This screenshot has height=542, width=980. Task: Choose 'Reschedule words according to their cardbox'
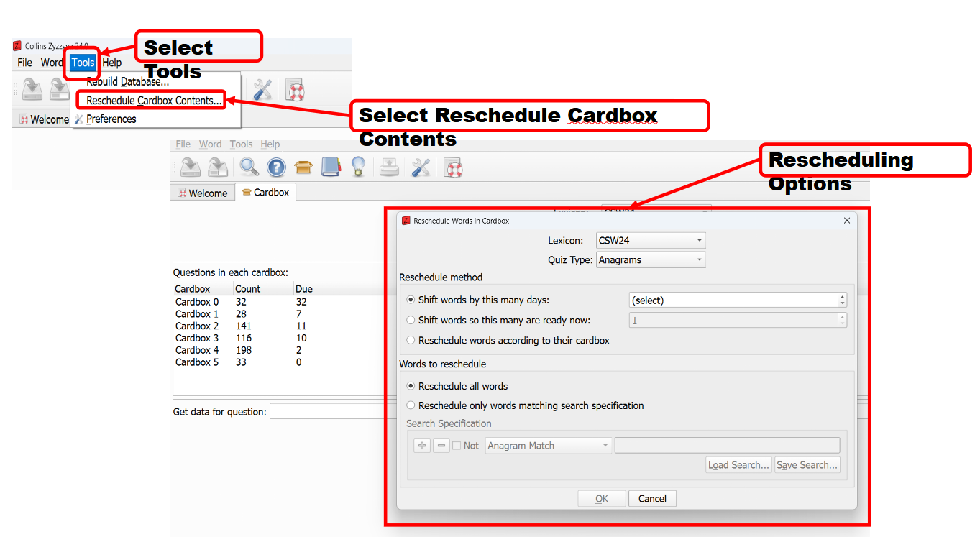point(411,341)
